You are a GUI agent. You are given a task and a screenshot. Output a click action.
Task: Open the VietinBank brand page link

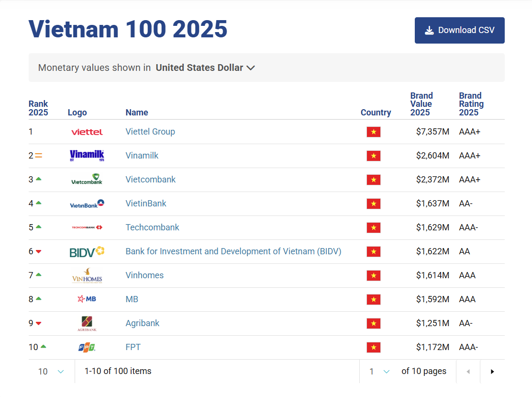tap(146, 203)
